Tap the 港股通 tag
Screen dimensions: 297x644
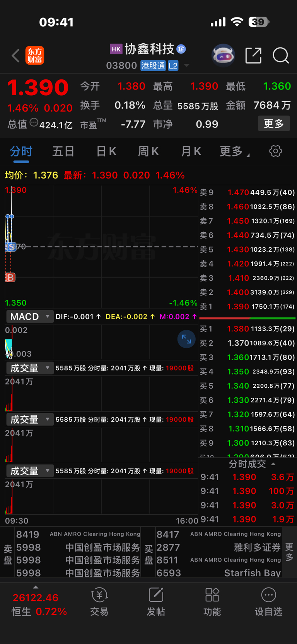[153, 66]
